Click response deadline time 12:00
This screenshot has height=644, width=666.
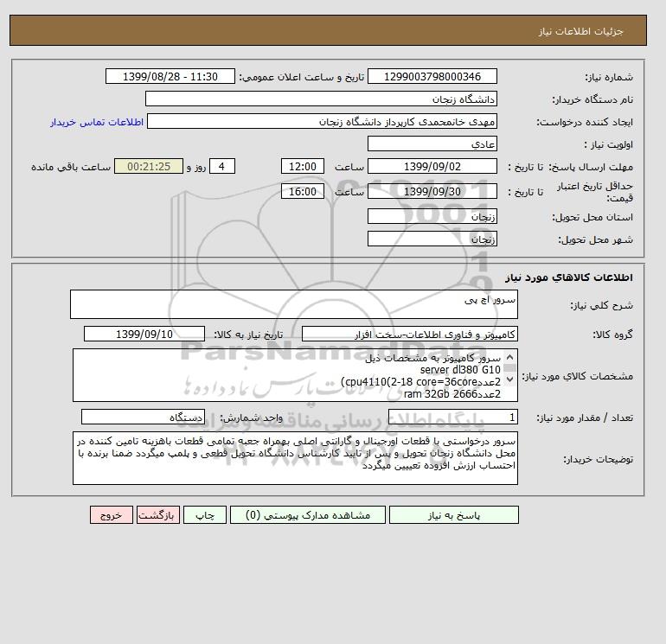tap(303, 167)
